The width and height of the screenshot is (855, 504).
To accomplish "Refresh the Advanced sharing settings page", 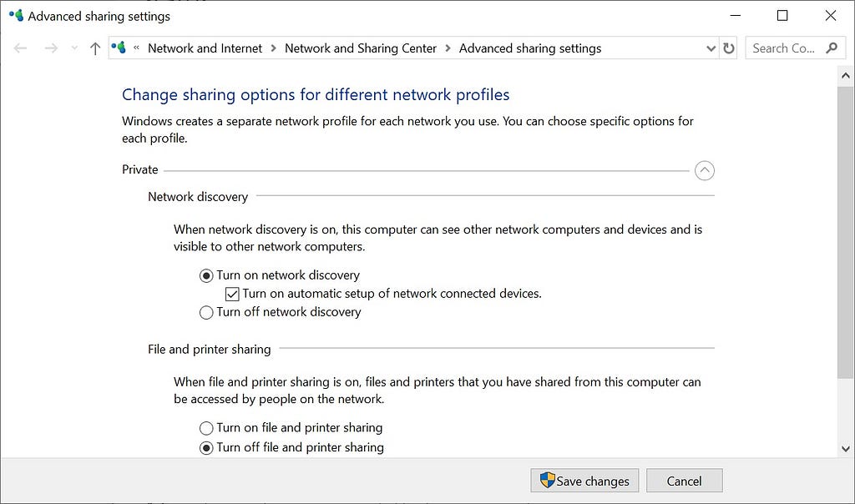I will (728, 48).
